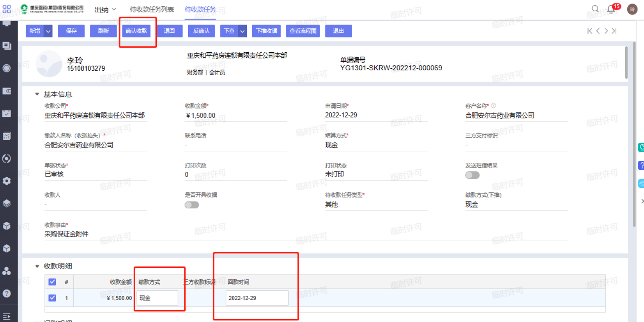Open the three-circles cluster sidebar icon
This screenshot has width=644, height=322.
(x=7, y=271)
